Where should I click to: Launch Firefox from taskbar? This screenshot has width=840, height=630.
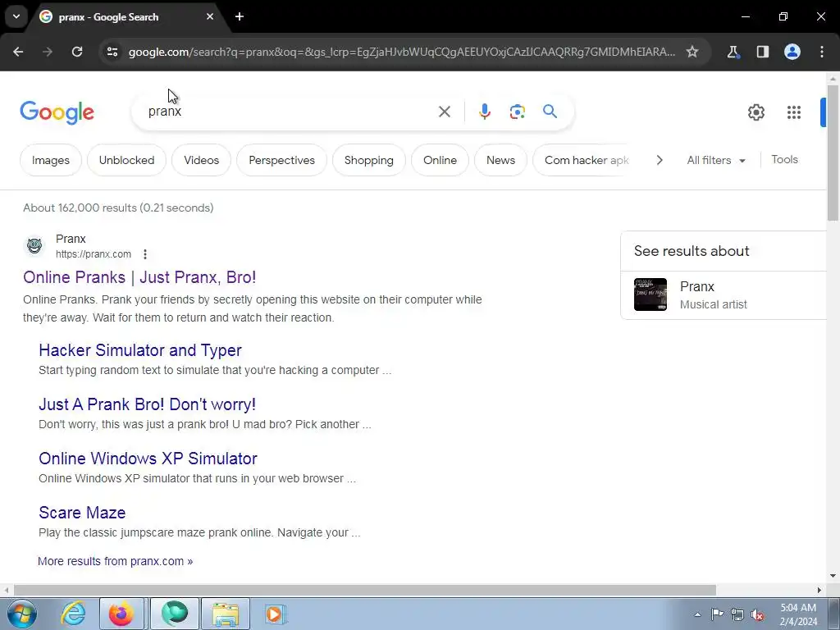pos(121,614)
